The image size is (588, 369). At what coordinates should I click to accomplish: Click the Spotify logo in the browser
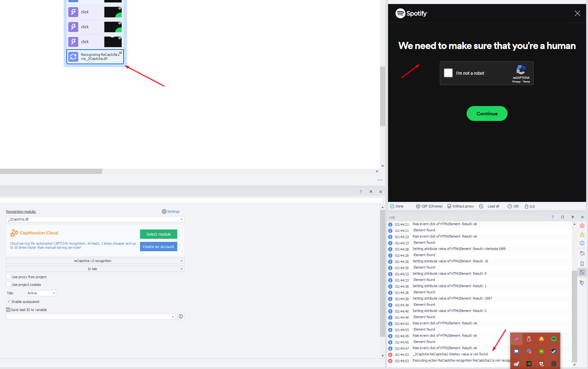[411, 13]
